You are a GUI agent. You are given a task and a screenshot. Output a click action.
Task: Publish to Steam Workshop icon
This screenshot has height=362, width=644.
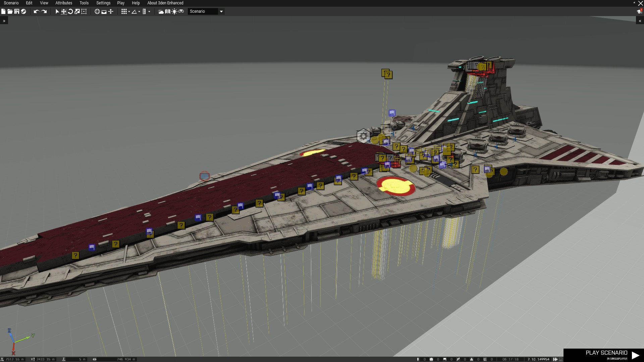23,11
